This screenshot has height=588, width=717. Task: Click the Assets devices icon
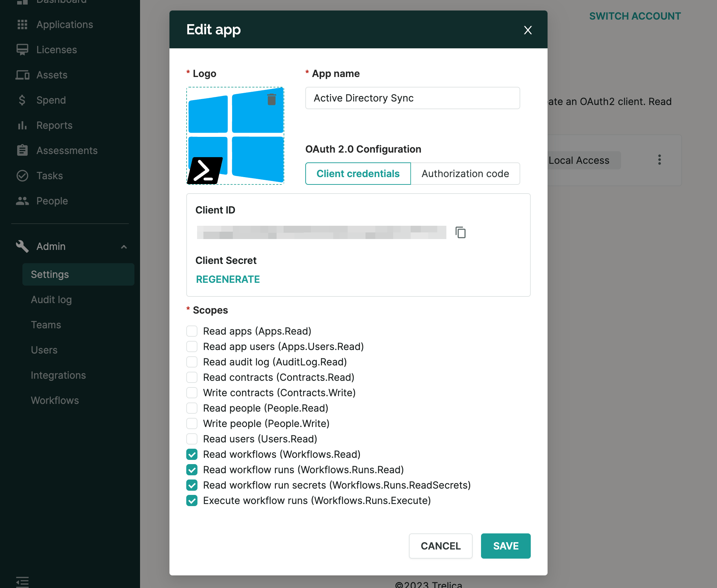[x=22, y=75]
